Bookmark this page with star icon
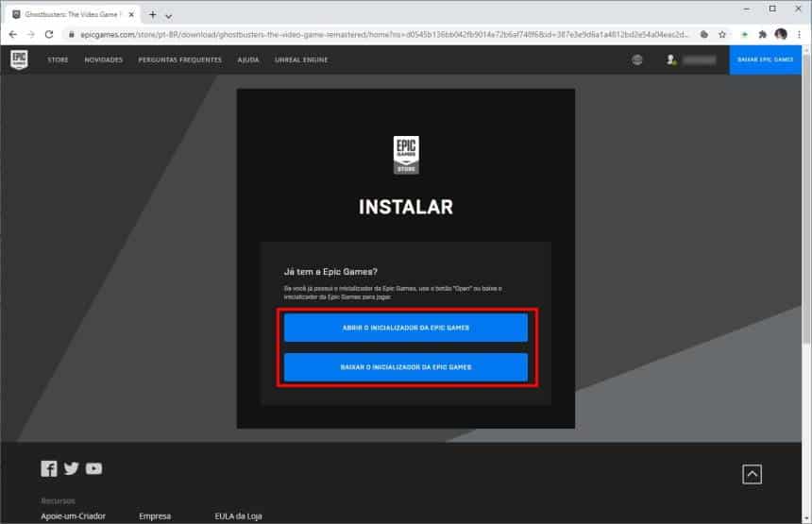The height and width of the screenshot is (524, 812). [x=722, y=35]
